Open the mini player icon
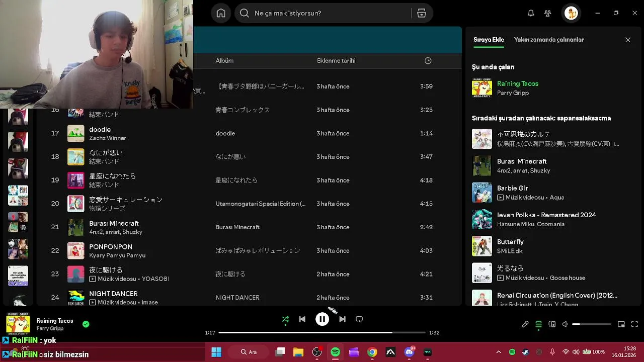644x362 pixels. (x=621, y=324)
